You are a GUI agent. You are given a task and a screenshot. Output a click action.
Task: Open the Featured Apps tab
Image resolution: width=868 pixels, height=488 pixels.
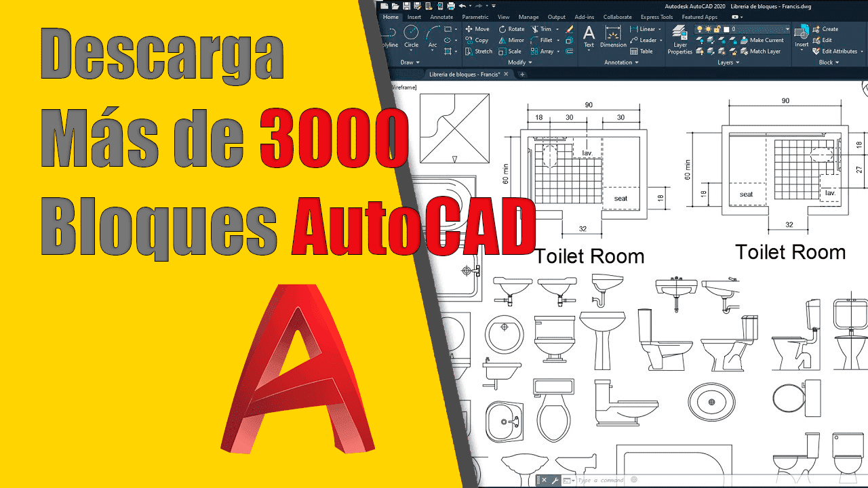coord(699,17)
